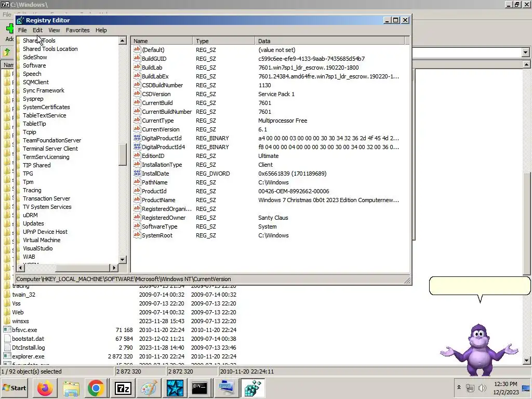Click the volume speaker tray icon

(x=482, y=388)
